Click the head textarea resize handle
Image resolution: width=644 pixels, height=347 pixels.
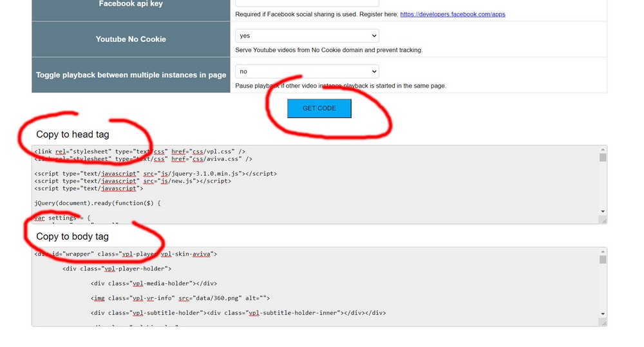pos(603,220)
